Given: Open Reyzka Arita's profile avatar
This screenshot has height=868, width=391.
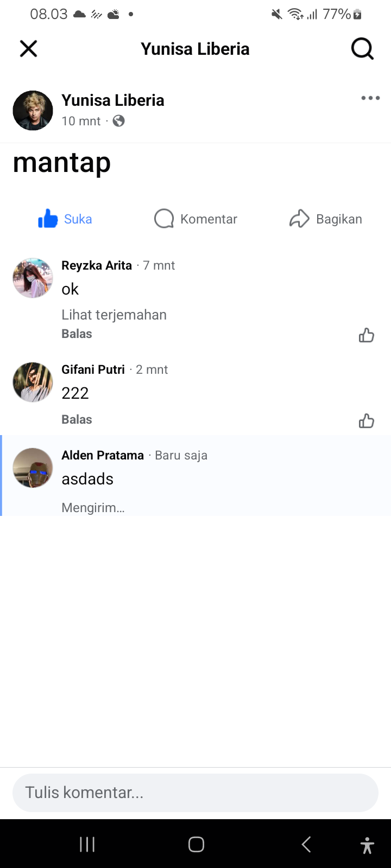Looking at the screenshot, I should tap(33, 278).
